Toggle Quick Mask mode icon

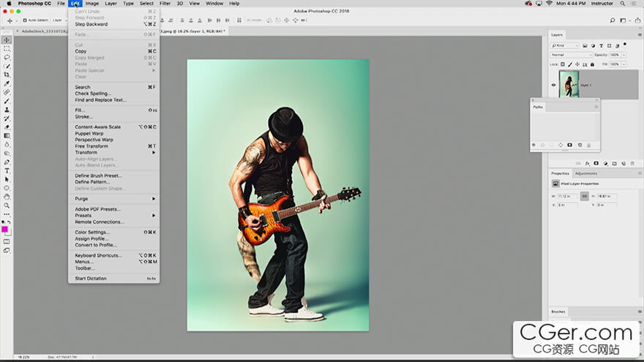(x=7, y=242)
